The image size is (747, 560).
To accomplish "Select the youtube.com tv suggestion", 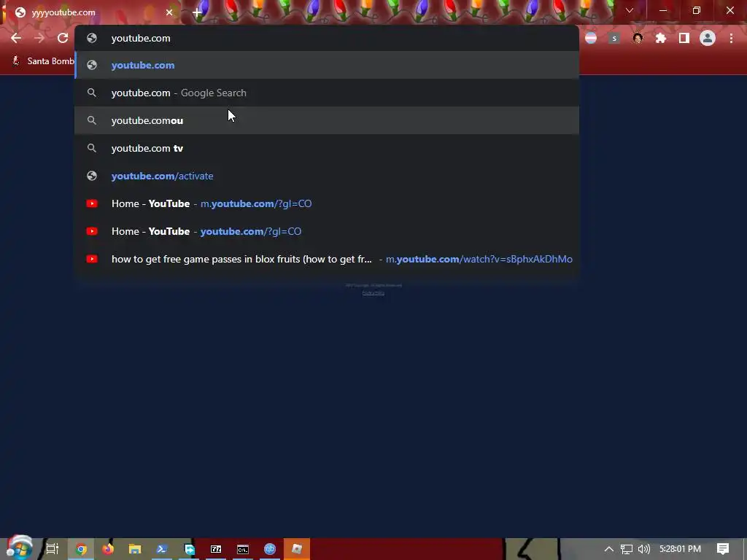I will (327, 148).
